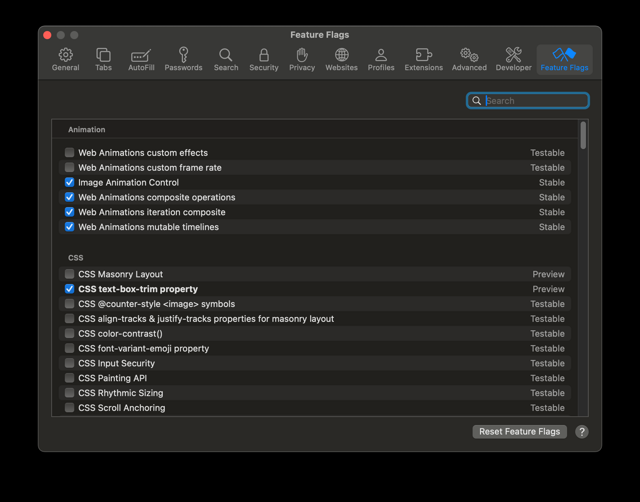Enable CSS Scroll Anchoring
Image resolution: width=640 pixels, height=502 pixels.
point(69,407)
